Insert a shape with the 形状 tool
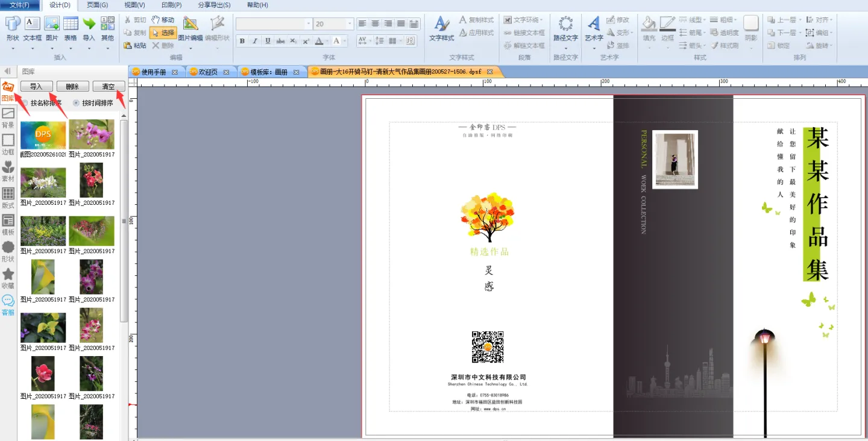The width and height of the screenshot is (868, 441). coord(13,29)
